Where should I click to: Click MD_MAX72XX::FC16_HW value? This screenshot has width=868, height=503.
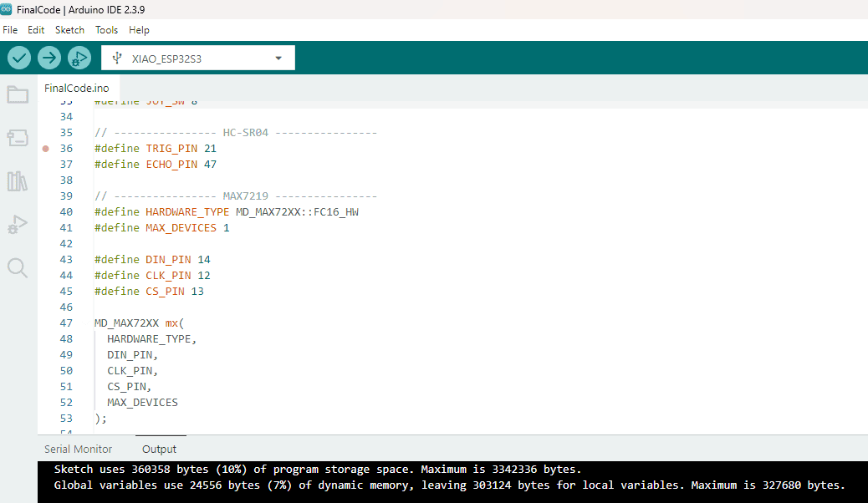pos(297,212)
